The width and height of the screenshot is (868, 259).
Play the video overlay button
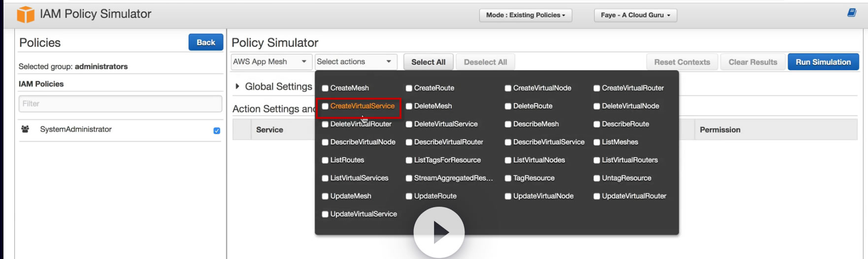point(439,232)
